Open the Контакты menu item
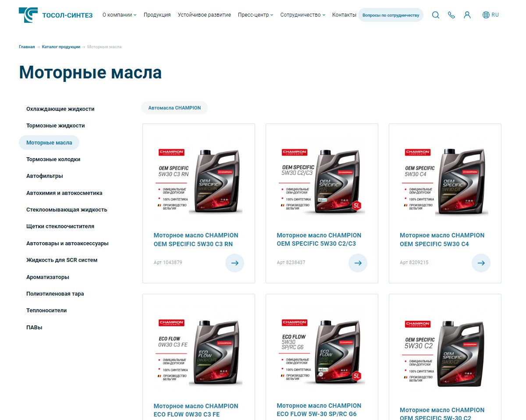This screenshot has width=526, height=420. (x=344, y=15)
